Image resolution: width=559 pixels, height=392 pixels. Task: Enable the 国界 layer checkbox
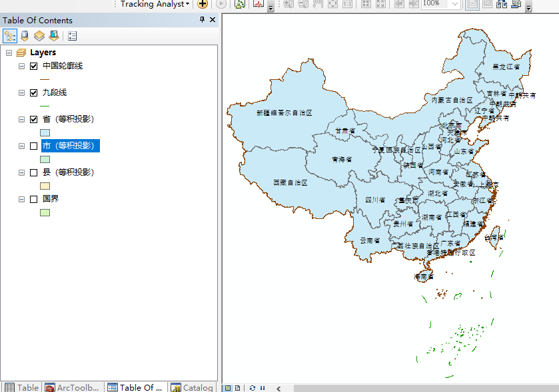tap(33, 200)
